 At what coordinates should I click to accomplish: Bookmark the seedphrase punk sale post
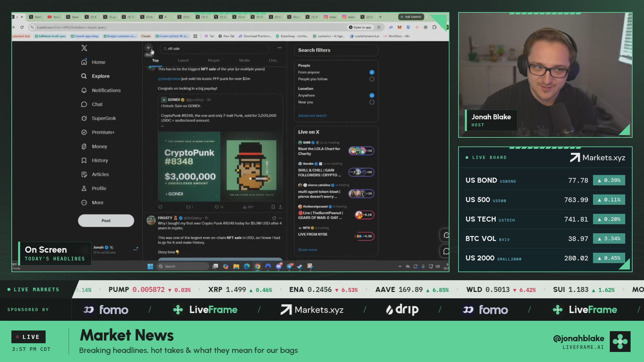click(273, 207)
